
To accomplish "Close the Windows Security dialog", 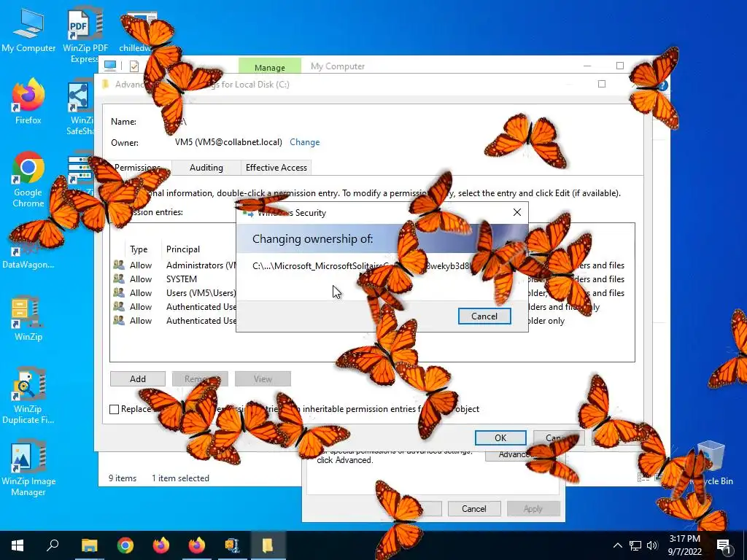I will tap(517, 212).
